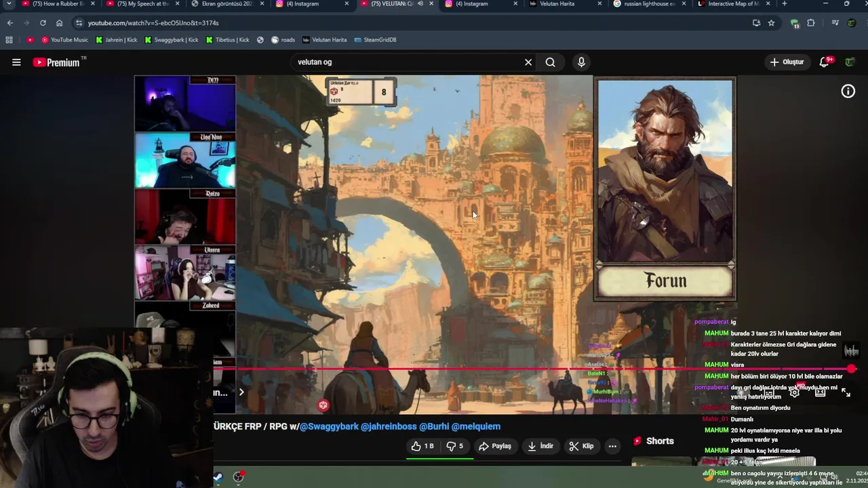Open Velutan Harita bookmark in bookmarks bar
868x488 pixels.
[x=325, y=40]
